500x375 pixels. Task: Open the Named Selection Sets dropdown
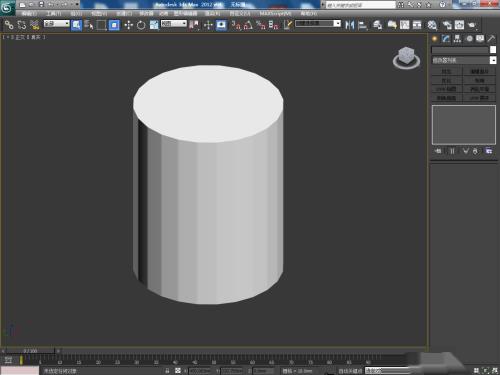(318, 24)
